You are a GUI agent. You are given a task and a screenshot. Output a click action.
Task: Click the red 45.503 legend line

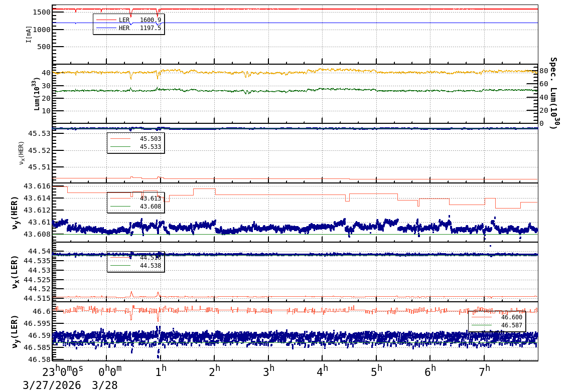click(120, 139)
